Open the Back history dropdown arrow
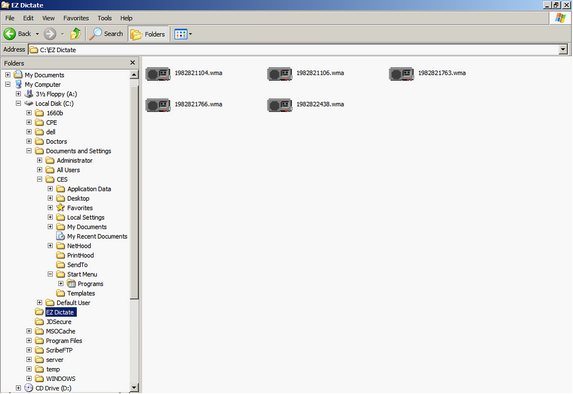 click(37, 34)
